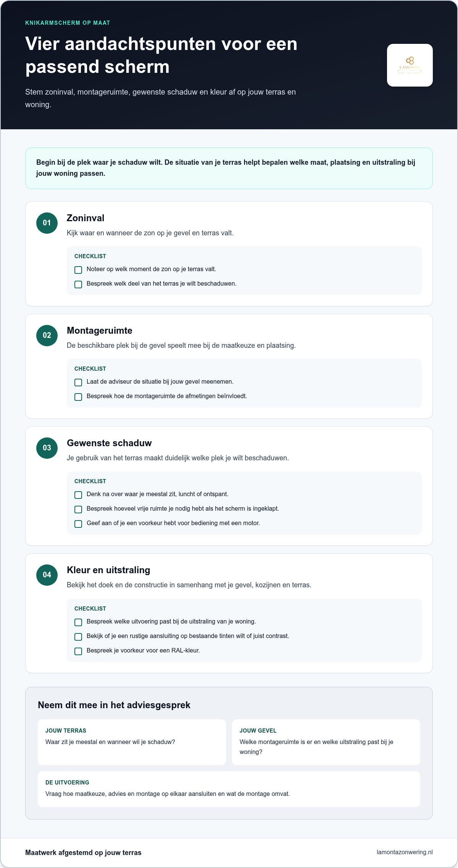Click the 'Zoninval' section heading
The height and width of the screenshot is (868, 458).
pos(85,218)
